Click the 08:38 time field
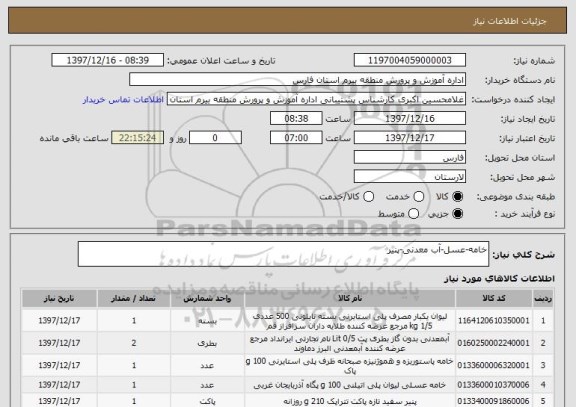 [296, 118]
